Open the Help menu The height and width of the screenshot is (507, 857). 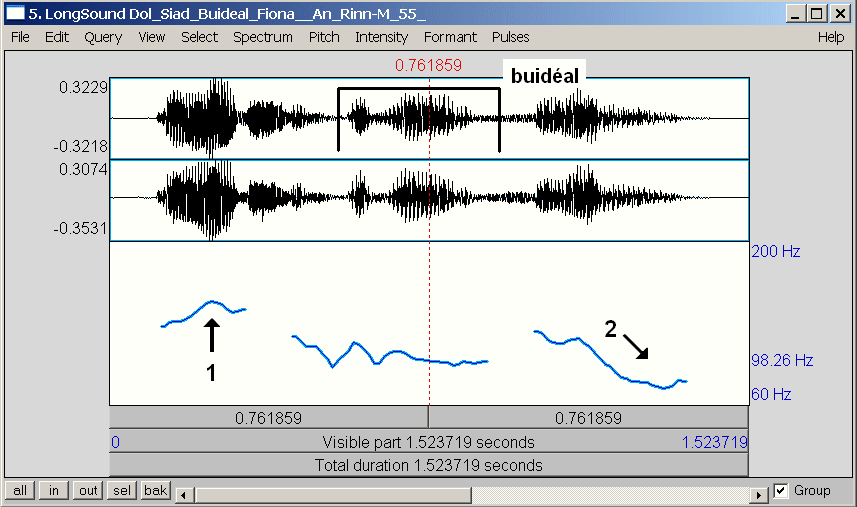pyautogui.click(x=831, y=37)
